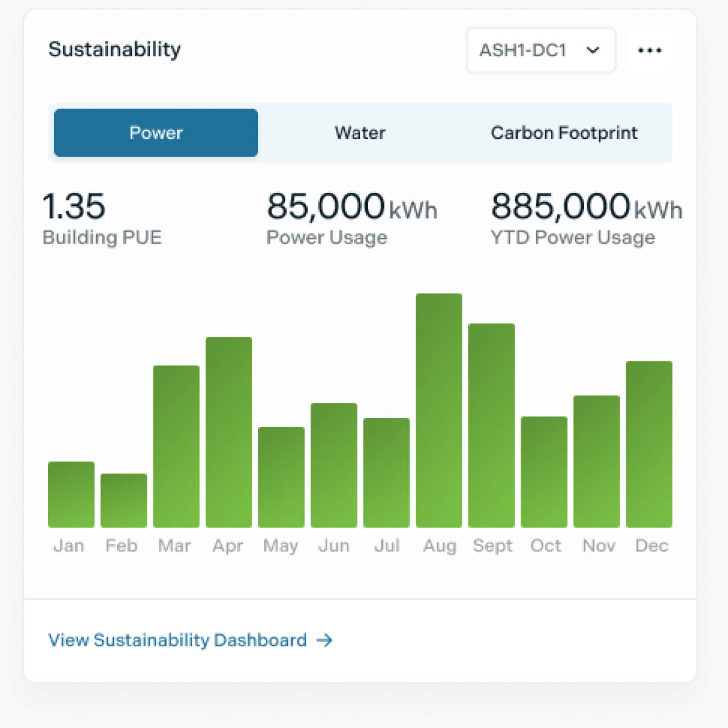Select the June bar in the chart
This screenshot has width=728, height=728.
[334, 465]
